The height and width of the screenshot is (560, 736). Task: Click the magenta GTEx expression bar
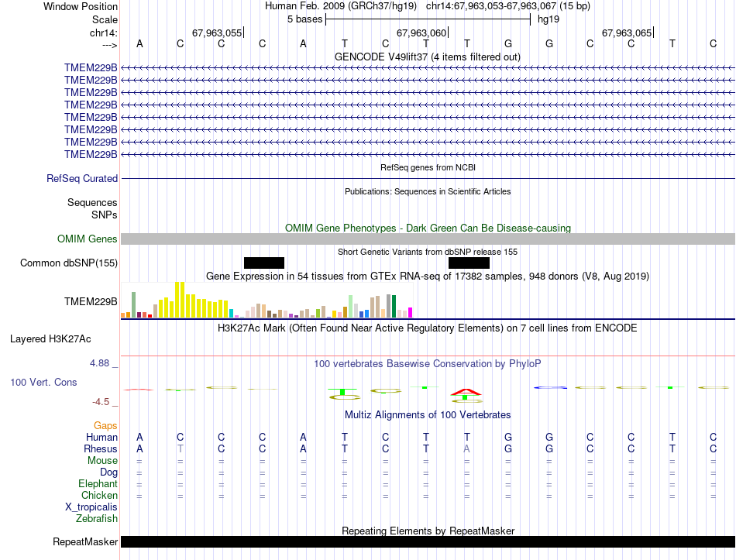[x=411, y=313]
